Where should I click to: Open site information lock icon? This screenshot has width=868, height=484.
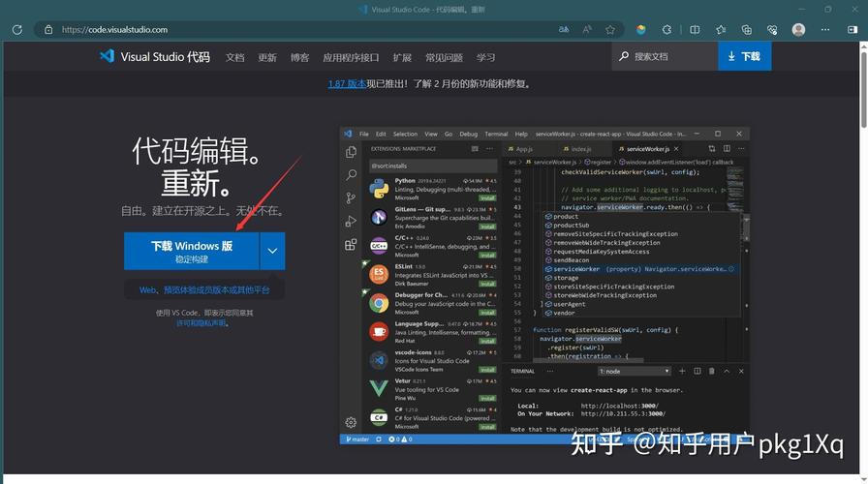point(48,30)
